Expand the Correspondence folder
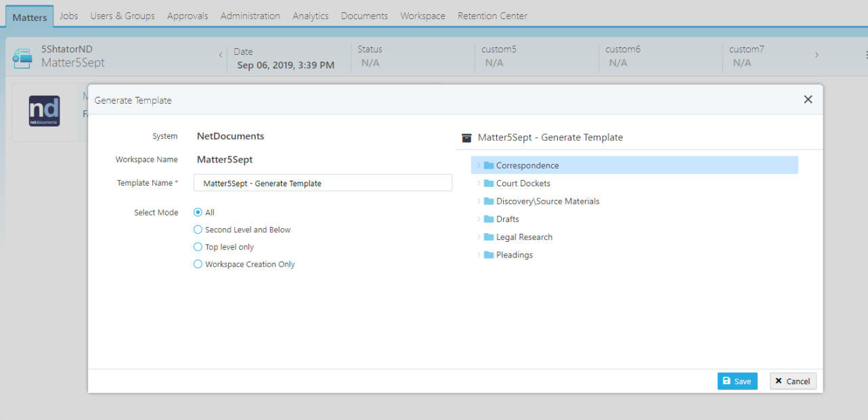 click(x=478, y=165)
